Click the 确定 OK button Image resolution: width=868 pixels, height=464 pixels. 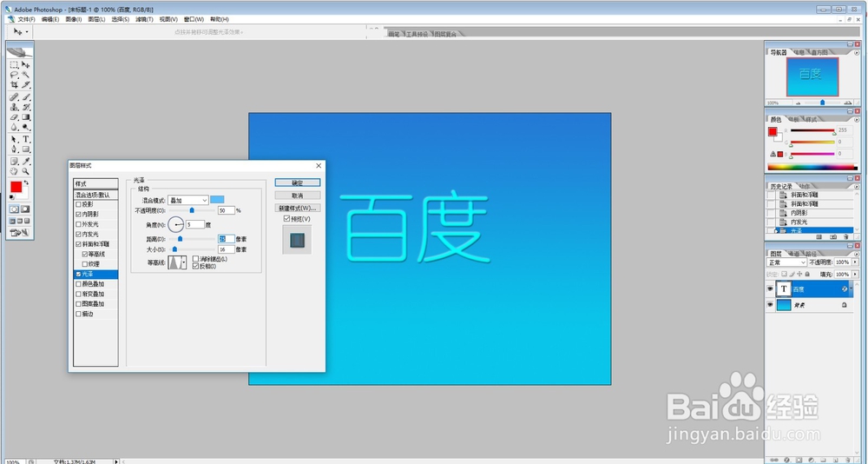(x=297, y=182)
